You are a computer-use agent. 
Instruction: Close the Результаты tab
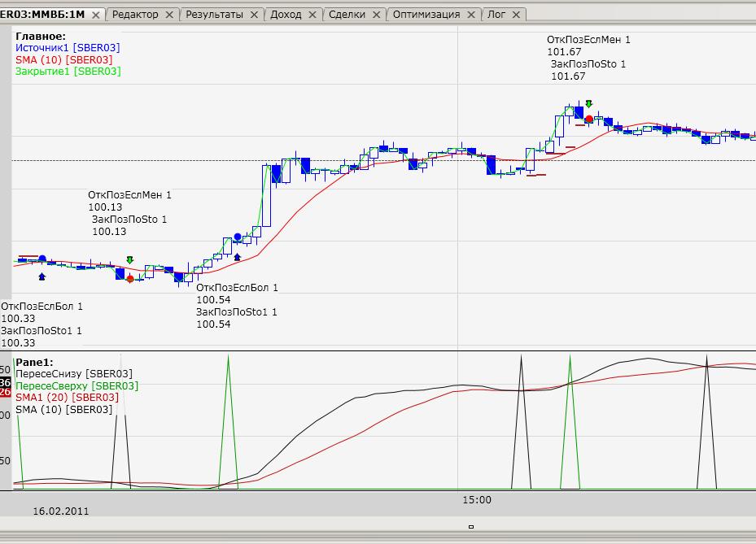click(254, 15)
